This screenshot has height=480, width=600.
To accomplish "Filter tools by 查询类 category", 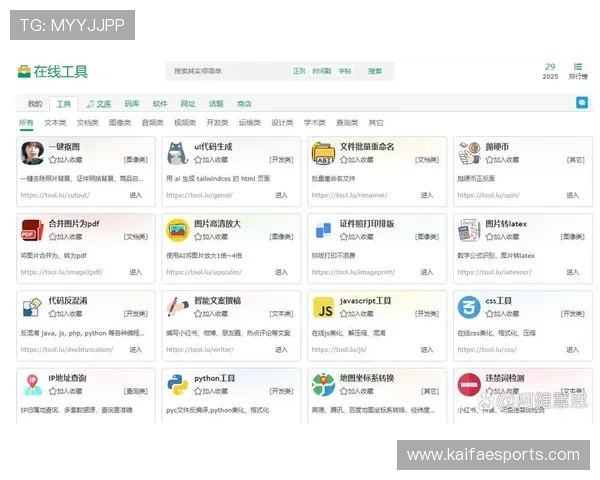I will click(347, 122).
